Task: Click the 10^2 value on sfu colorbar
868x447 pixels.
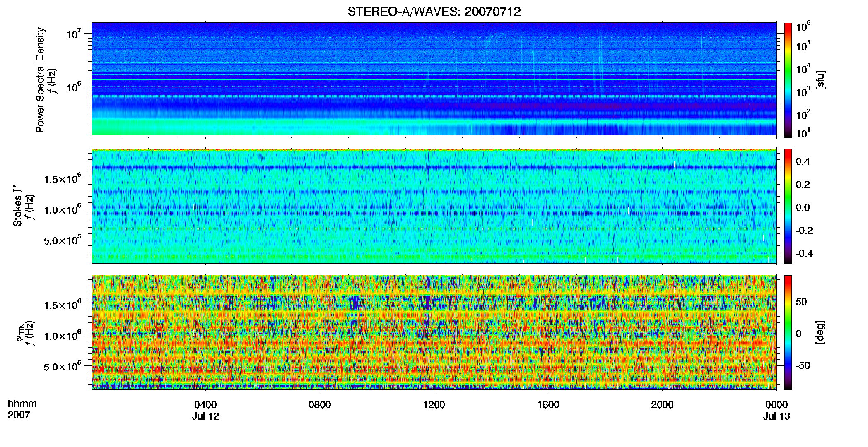Action: coord(803,115)
